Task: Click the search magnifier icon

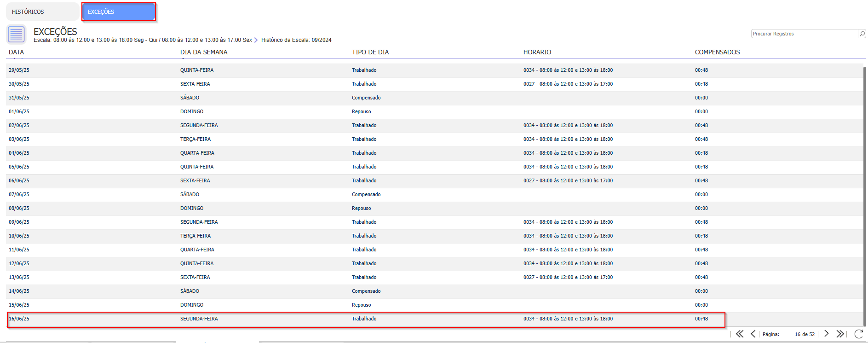Action: [x=862, y=34]
